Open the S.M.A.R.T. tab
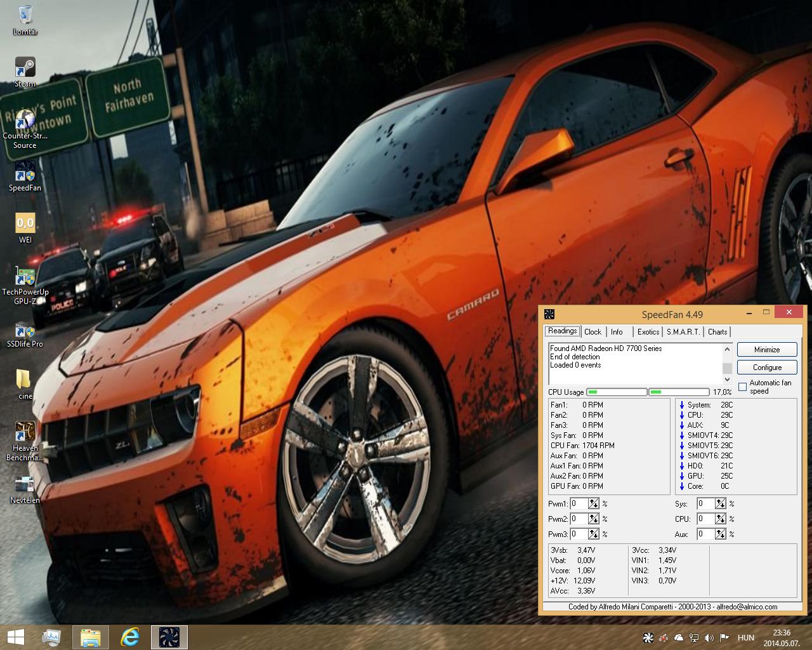 pos(683,332)
